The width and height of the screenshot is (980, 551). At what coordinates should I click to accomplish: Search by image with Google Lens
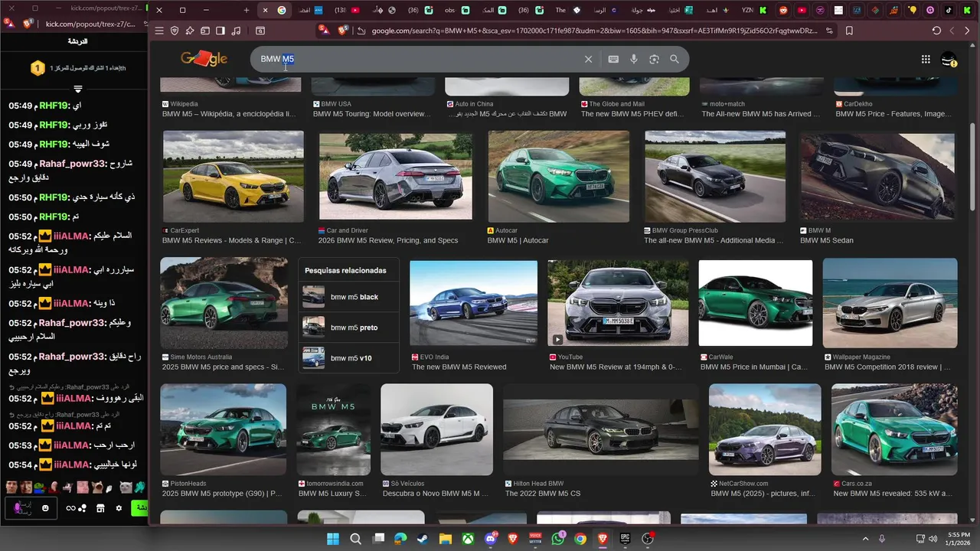654,59
